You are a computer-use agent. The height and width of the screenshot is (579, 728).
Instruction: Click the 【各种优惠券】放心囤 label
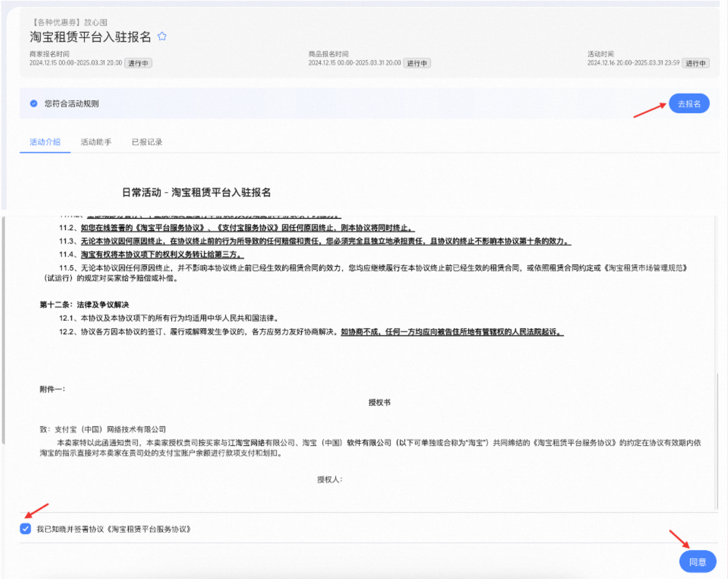pyautogui.click(x=68, y=22)
